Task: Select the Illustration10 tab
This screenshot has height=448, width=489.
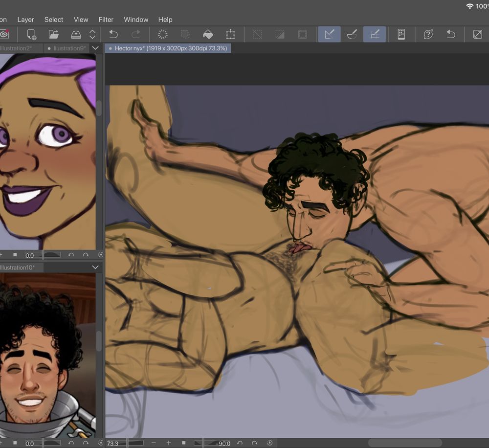Action: point(21,268)
